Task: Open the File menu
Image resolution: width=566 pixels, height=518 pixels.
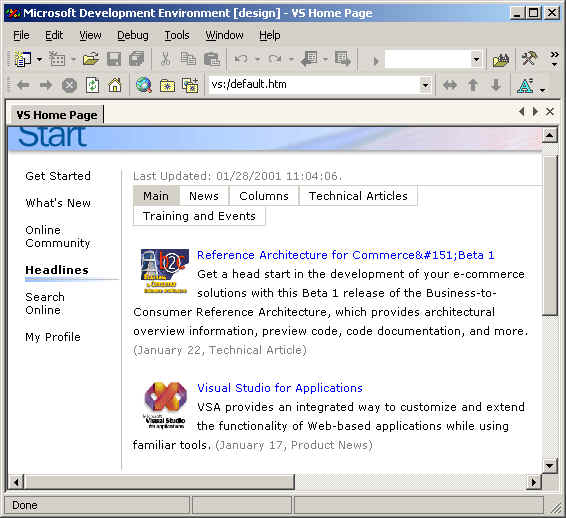Action: 21,35
